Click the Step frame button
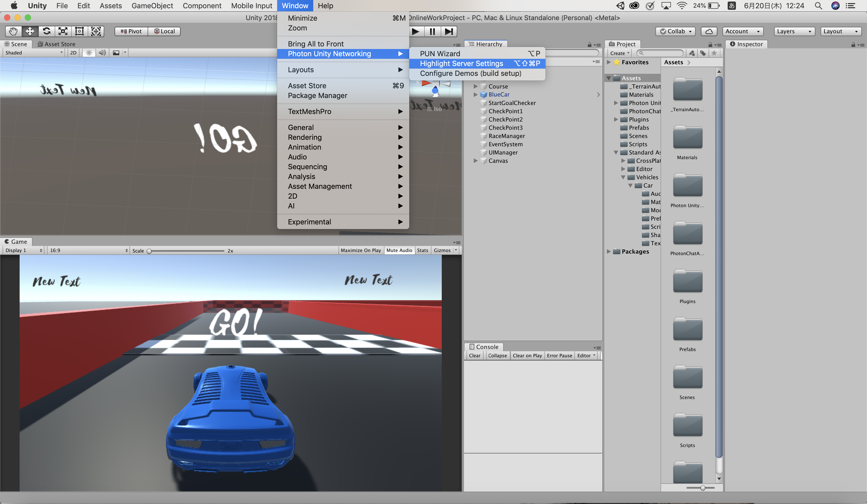The height and width of the screenshot is (504, 867). 449,31
